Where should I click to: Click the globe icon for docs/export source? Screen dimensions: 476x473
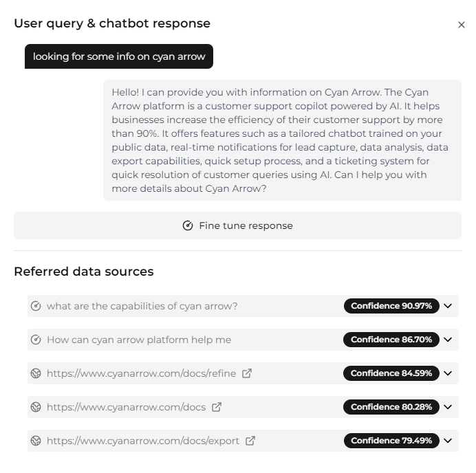[36, 441]
